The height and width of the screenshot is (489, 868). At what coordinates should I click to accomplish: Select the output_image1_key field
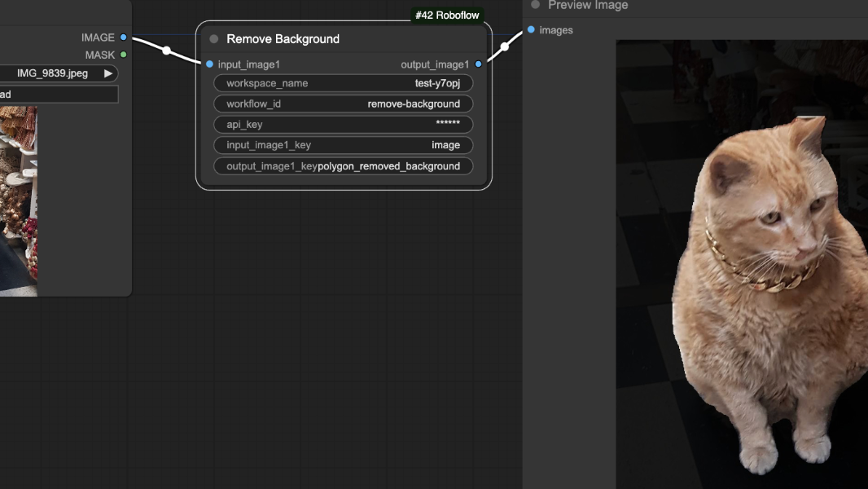click(343, 166)
